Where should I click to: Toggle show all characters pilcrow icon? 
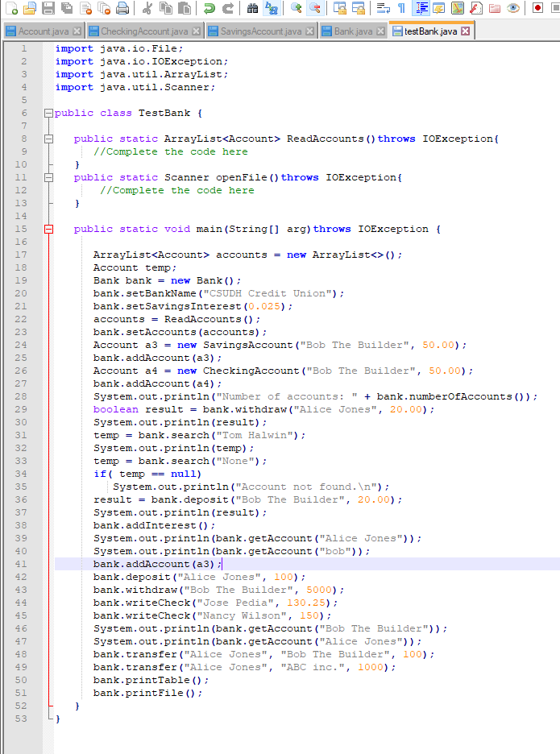402,8
